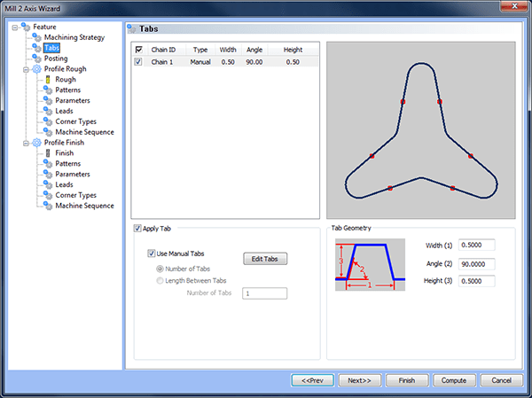
Task: Select the Profile Rough tree item
Action: point(65,69)
